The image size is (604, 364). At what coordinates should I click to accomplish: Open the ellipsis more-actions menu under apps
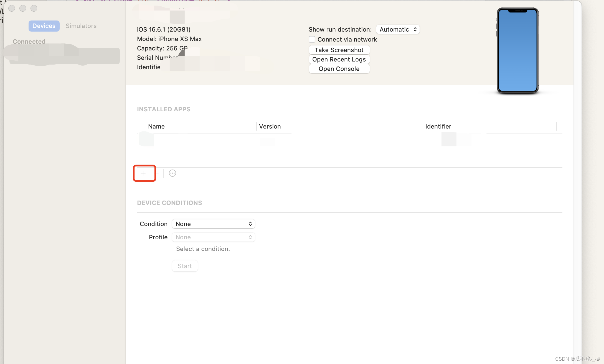coord(172,173)
